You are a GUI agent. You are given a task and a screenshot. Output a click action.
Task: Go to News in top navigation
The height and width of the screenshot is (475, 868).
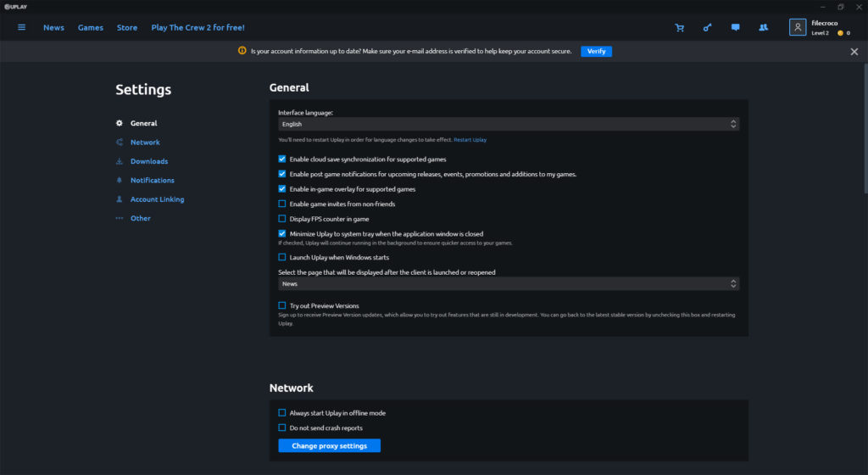click(x=53, y=28)
